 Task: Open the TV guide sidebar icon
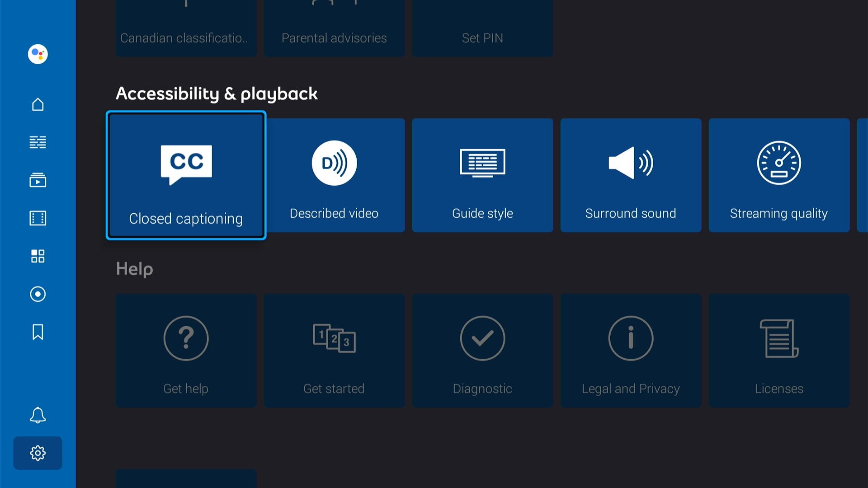point(38,142)
